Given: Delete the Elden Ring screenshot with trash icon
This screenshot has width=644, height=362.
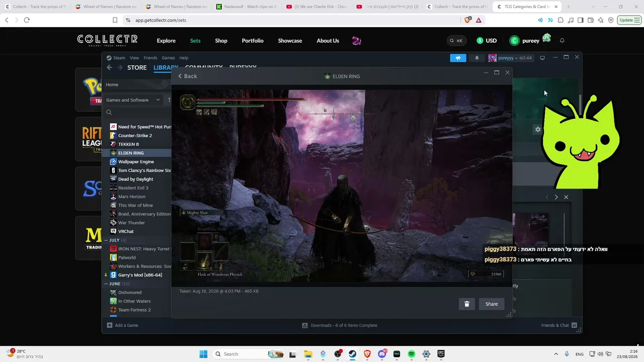Looking at the screenshot, I should pyautogui.click(x=466, y=304).
